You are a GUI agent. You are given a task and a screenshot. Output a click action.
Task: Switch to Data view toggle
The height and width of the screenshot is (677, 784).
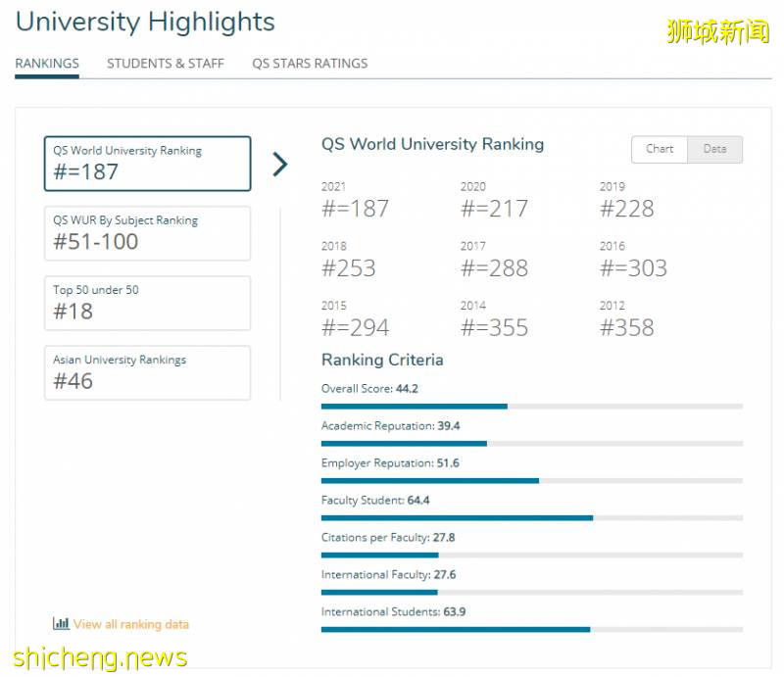[x=714, y=149]
